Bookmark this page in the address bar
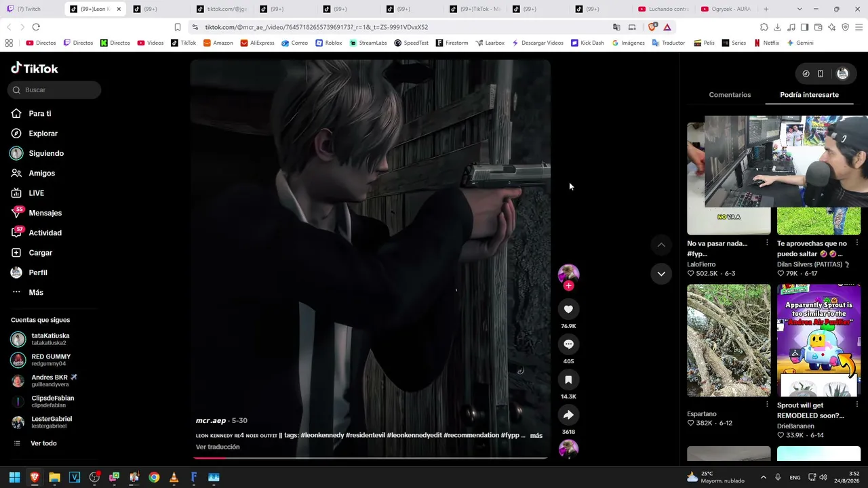 [178, 27]
